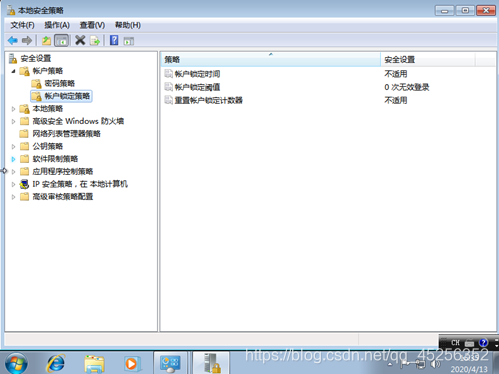The height and width of the screenshot is (374, 499).
Task: Collapse the 帐户策略 tree node
Action: pos(13,71)
